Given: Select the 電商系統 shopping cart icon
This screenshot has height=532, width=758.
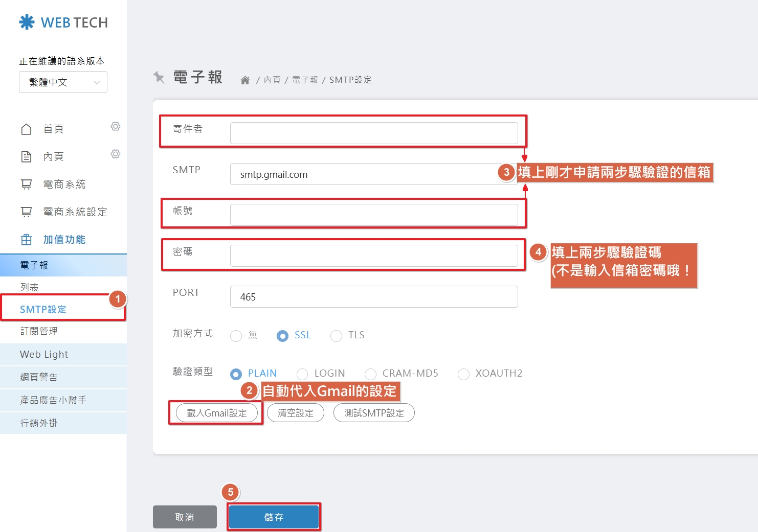Looking at the screenshot, I should (x=26, y=184).
